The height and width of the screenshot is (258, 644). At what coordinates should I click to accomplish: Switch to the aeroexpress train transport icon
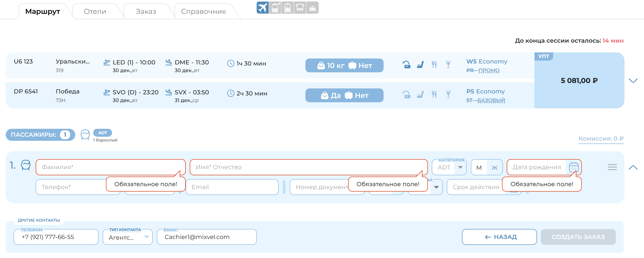[x=275, y=7]
